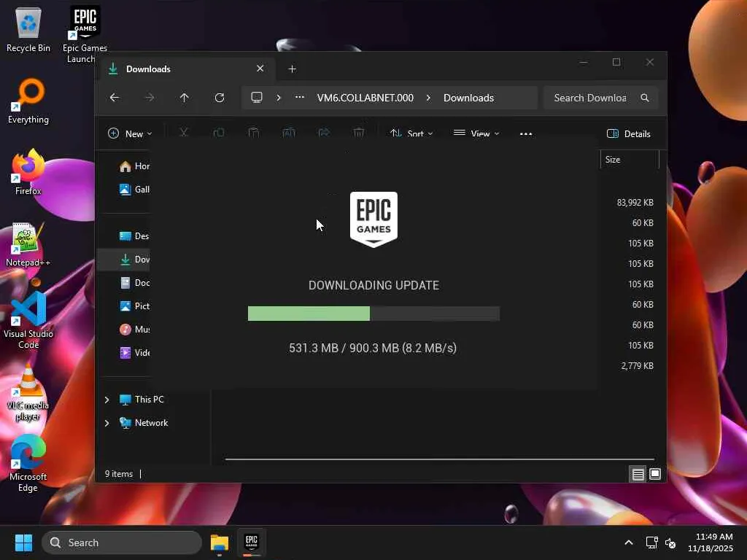Open Firefox desktop shortcut

click(28, 172)
